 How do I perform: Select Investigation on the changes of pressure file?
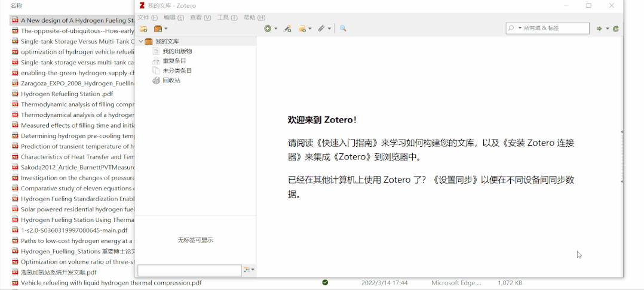click(78, 178)
